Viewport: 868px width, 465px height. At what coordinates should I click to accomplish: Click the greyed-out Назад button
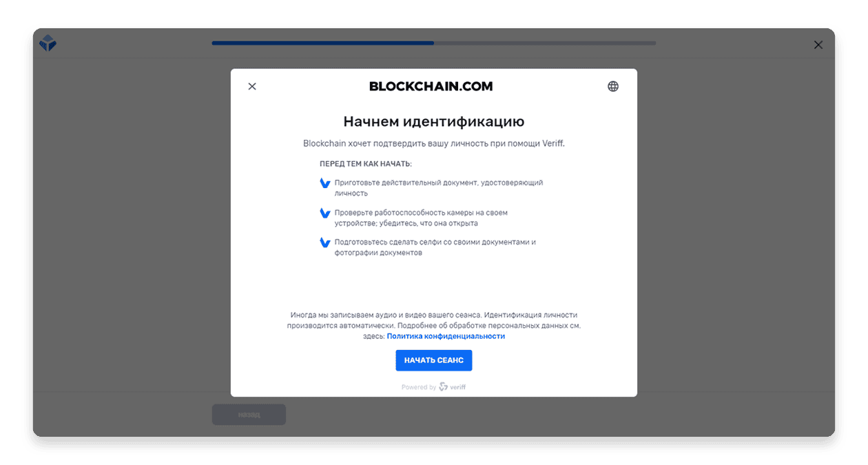pyautogui.click(x=249, y=415)
